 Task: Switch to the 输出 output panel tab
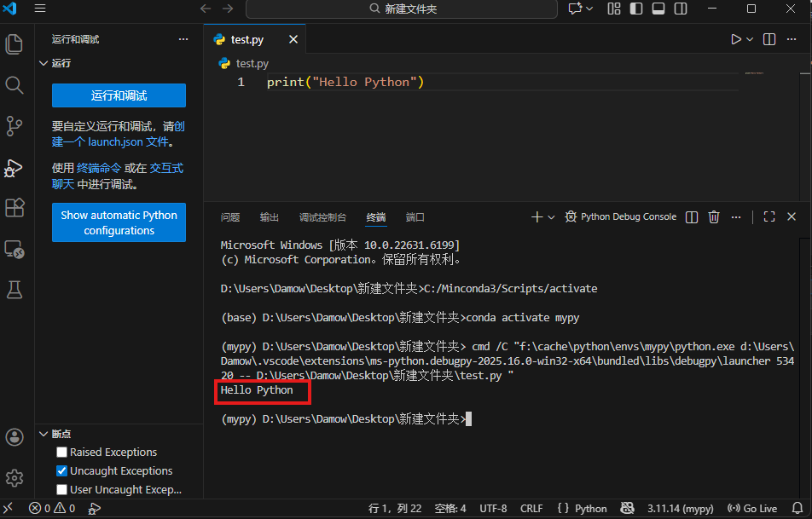(270, 217)
